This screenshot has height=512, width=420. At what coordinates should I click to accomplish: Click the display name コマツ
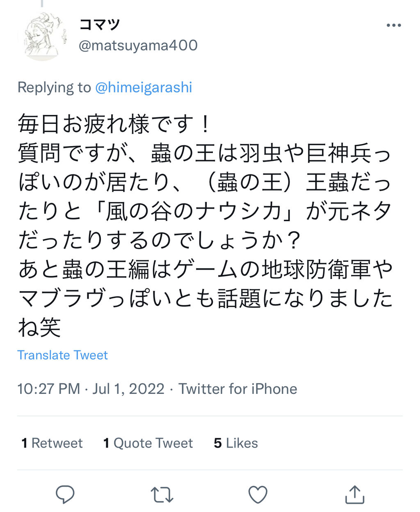tap(99, 25)
